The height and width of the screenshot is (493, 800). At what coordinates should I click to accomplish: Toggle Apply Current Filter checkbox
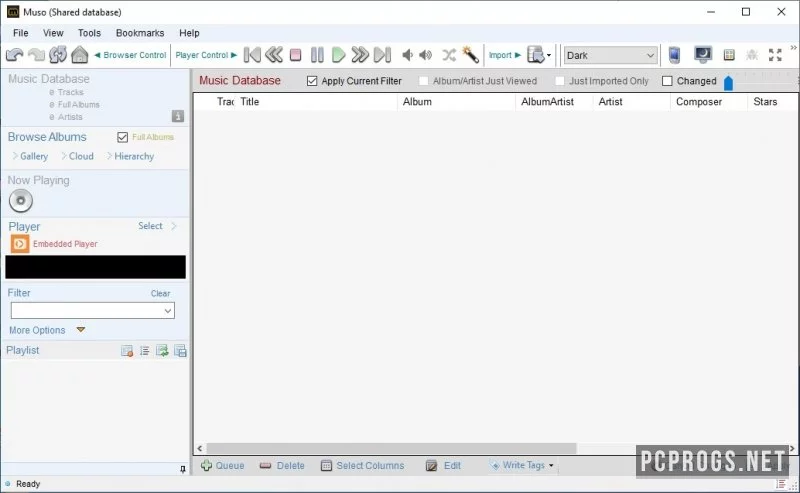tap(312, 81)
